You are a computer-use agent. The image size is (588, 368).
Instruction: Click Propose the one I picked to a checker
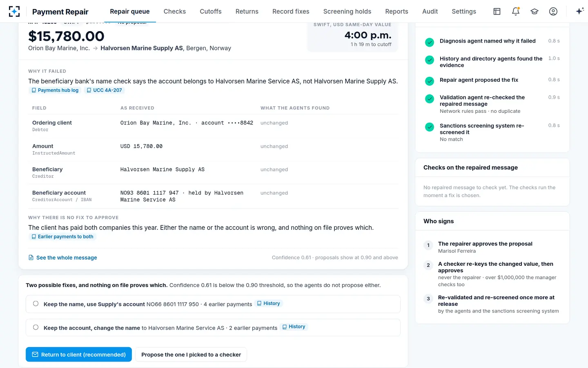191,355
